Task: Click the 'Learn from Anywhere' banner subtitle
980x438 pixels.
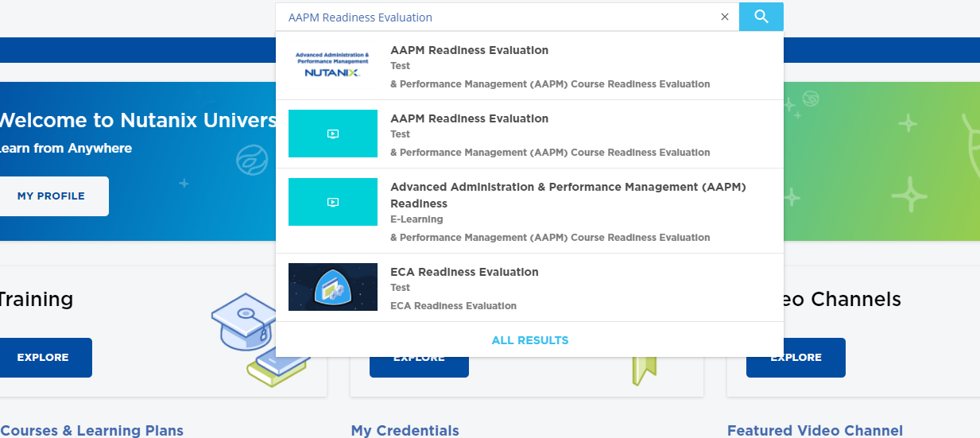Action: coord(65,149)
